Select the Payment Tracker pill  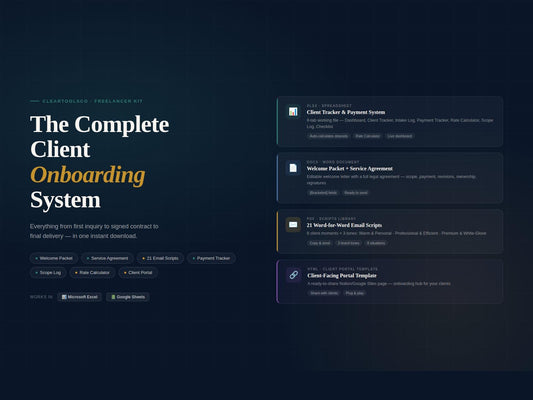(x=211, y=258)
